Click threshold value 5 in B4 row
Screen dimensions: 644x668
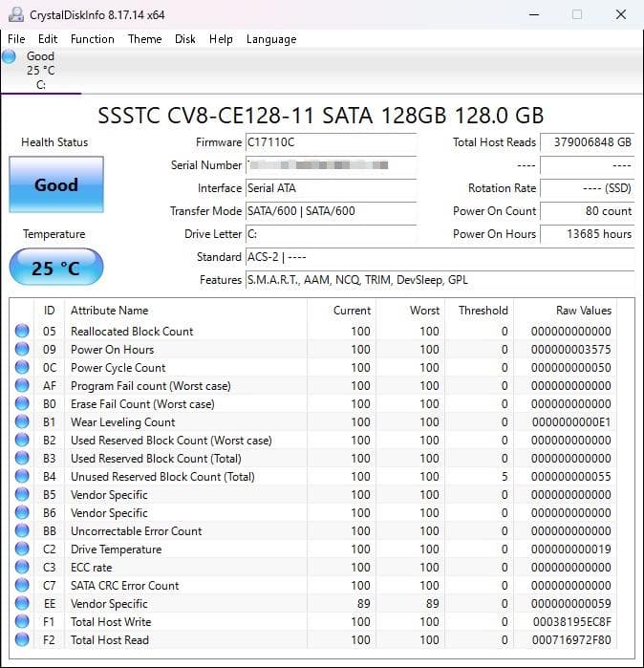pyautogui.click(x=504, y=476)
